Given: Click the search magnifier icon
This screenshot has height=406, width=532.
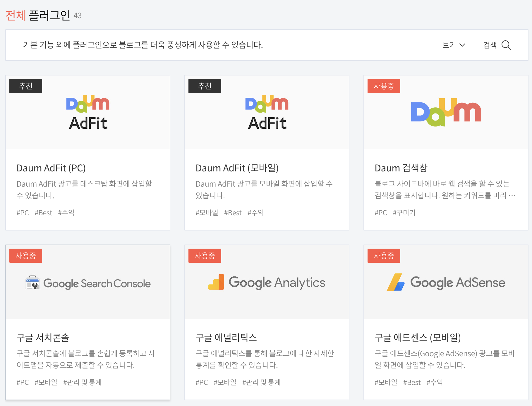Looking at the screenshot, I should point(506,45).
